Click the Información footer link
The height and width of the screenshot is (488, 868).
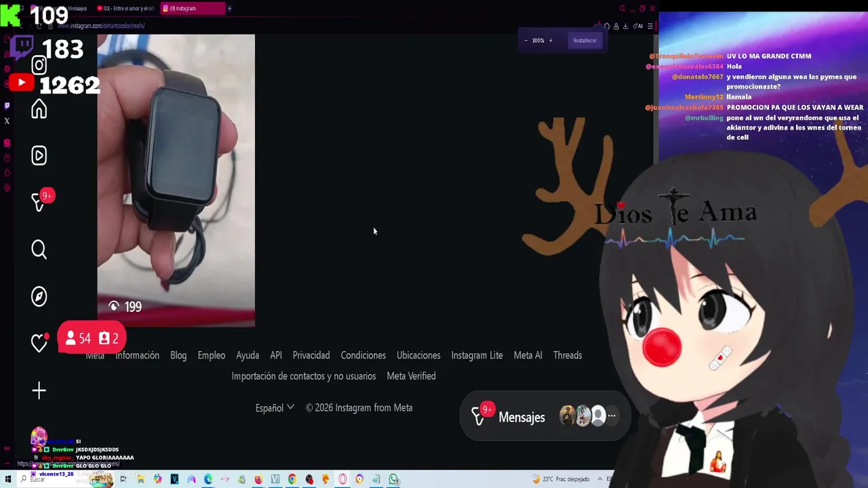point(137,355)
